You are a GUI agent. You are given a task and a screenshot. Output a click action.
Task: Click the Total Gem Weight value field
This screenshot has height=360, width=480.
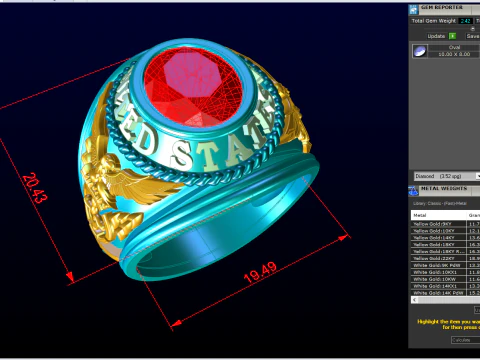pos(465,21)
